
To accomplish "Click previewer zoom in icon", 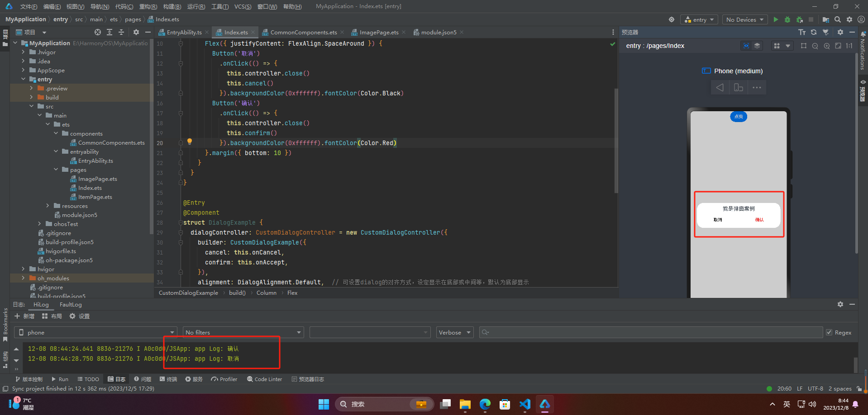I will (x=827, y=46).
